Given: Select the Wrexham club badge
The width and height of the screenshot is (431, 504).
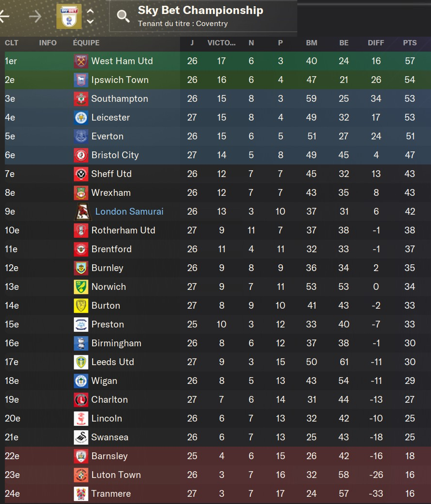Looking at the screenshot, I should (x=81, y=193).
